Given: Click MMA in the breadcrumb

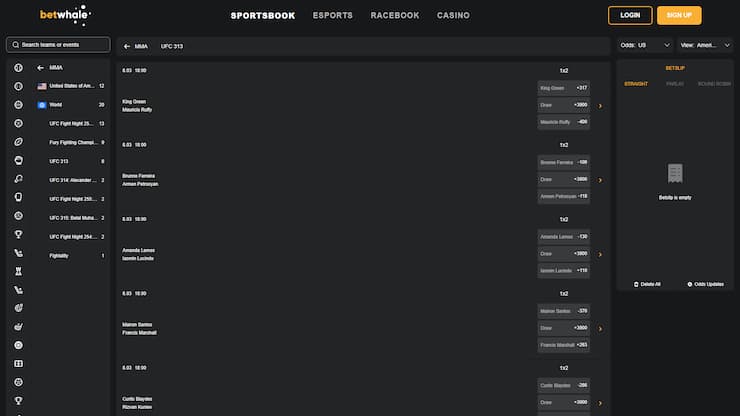Looking at the screenshot, I should (141, 46).
